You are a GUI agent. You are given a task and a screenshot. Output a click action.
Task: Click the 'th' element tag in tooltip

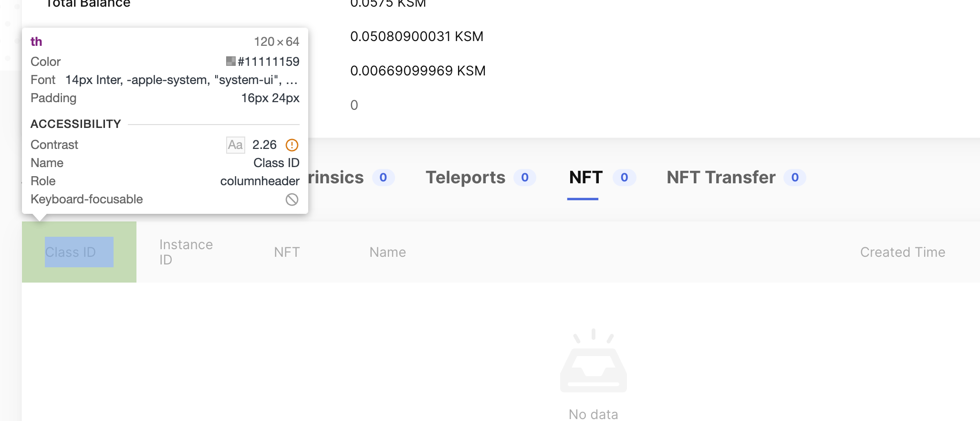(x=36, y=42)
